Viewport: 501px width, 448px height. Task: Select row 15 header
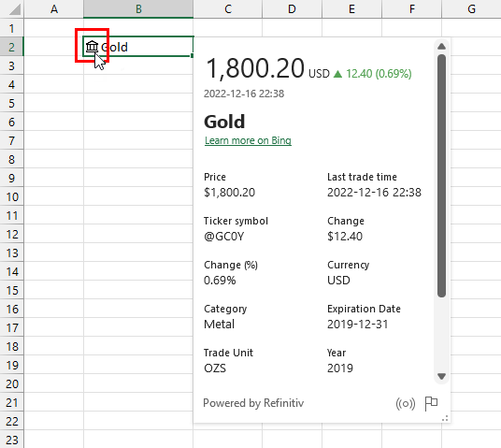[12, 290]
